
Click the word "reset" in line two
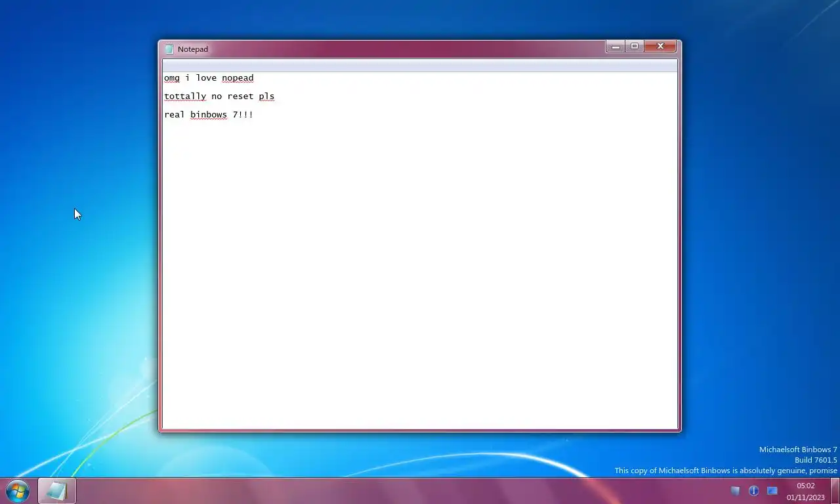click(240, 96)
